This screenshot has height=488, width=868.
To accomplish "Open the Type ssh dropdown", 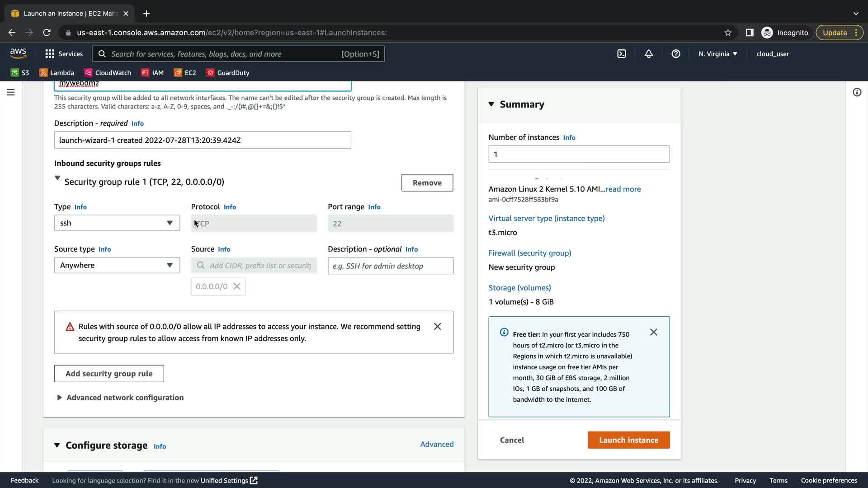I will click(x=117, y=223).
